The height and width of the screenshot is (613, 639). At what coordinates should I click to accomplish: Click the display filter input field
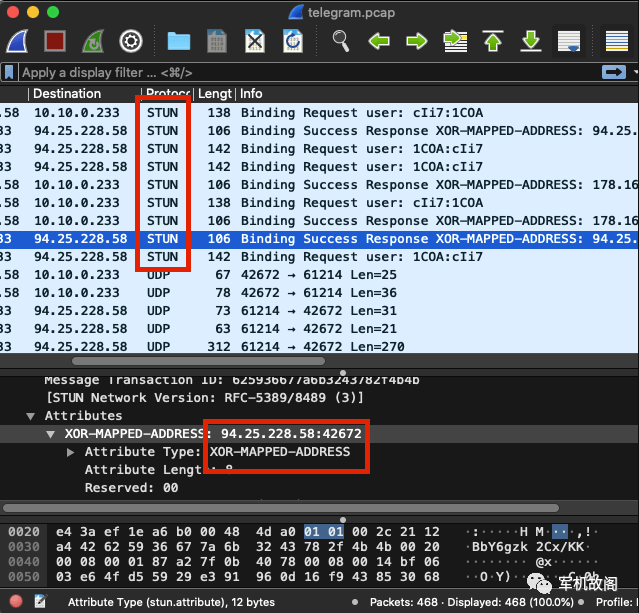tap(310, 73)
